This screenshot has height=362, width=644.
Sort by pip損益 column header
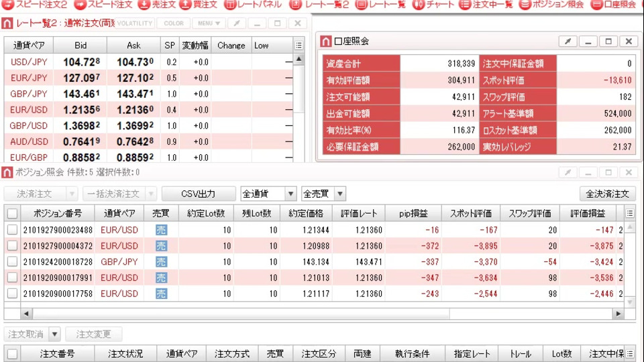(x=413, y=213)
